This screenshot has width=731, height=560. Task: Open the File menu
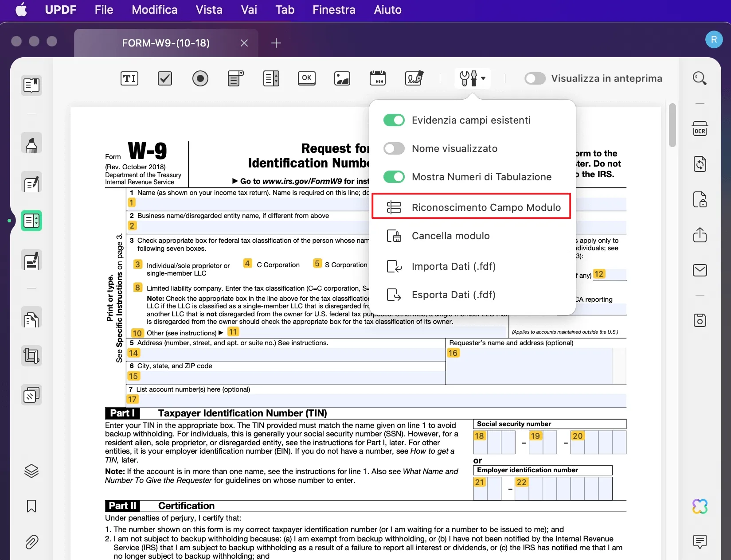click(104, 10)
